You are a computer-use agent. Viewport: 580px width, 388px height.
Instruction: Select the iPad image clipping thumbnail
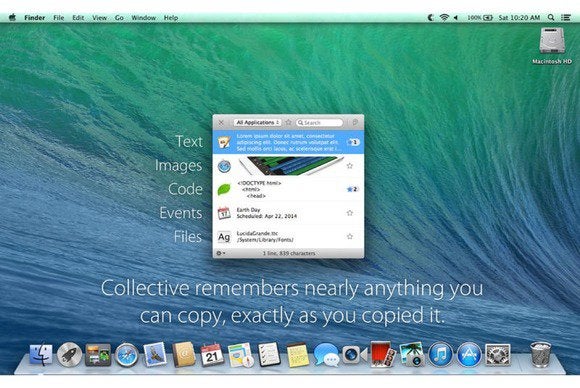(291, 166)
